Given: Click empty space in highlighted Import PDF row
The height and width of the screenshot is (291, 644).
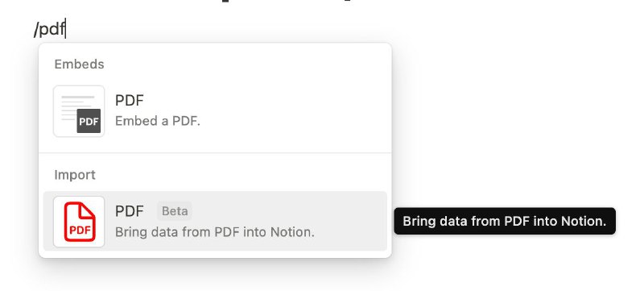Looking at the screenshot, I should pos(349,221).
